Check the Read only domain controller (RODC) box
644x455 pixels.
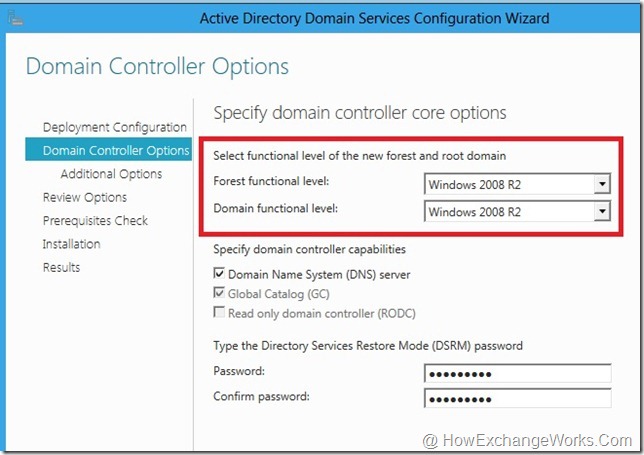tap(219, 313)
